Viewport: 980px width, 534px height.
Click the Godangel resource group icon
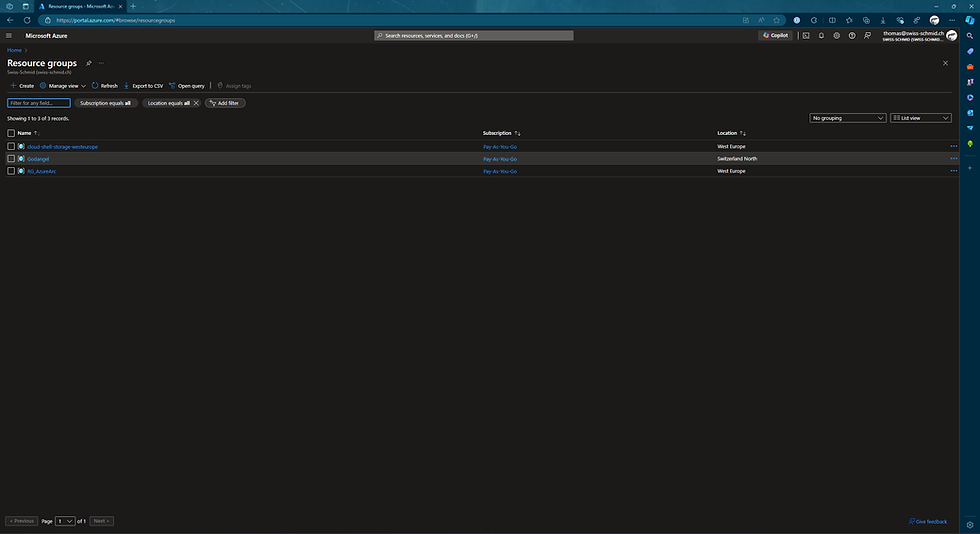point(21,159)
